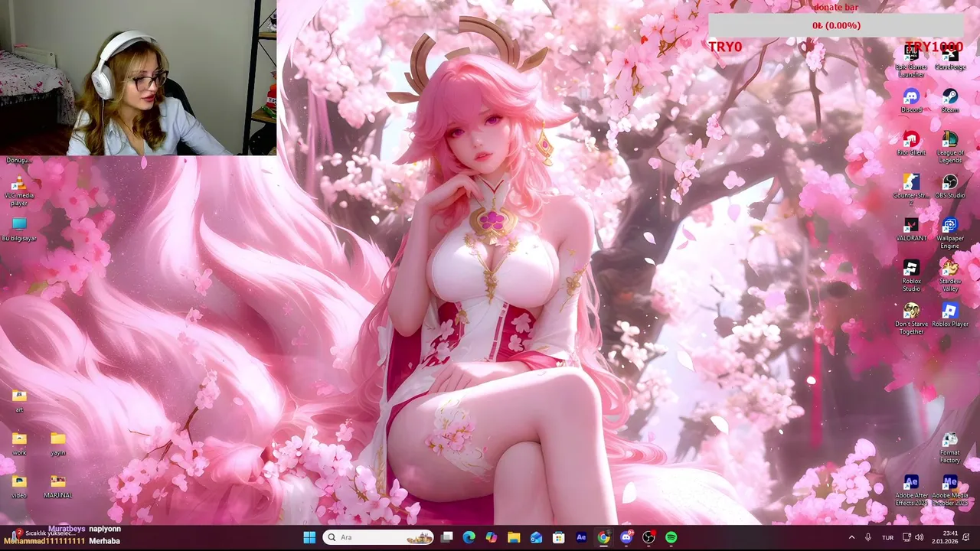Switch to OBS Studio in the taskbar
The height and width of the screenshot is (551, 980).
click(648, 537)
